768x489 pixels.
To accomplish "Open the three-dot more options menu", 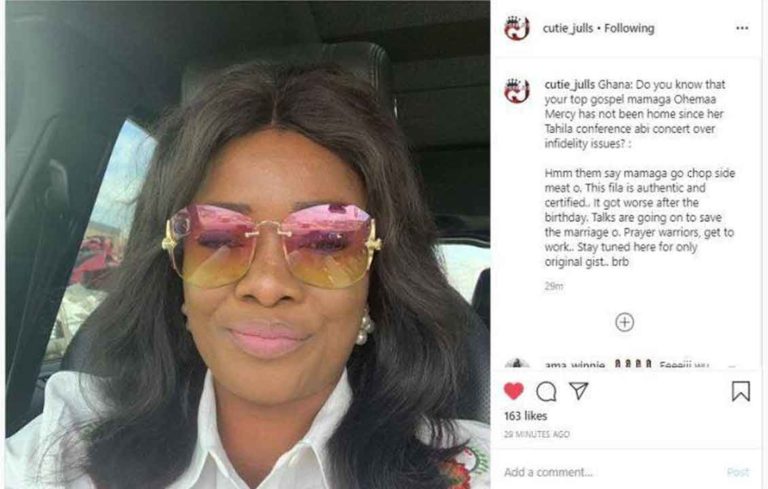I will (x=742, y=28).
